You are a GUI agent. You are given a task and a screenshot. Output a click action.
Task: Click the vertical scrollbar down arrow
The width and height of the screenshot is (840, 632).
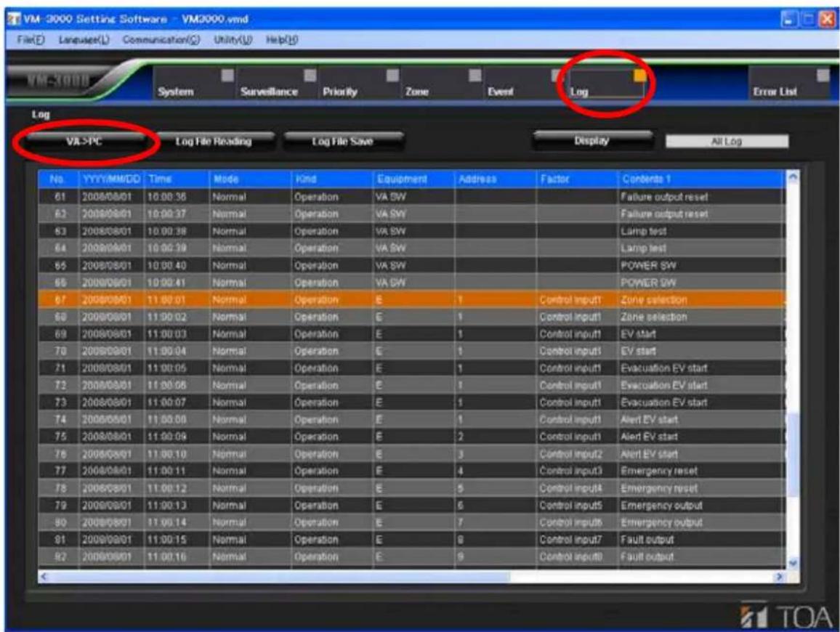tap(793, 563)
